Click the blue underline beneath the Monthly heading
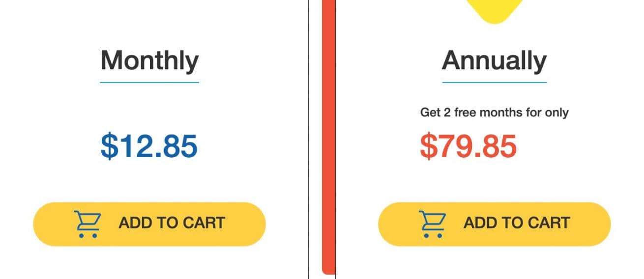 pyautogui.click(x=149, y=83)
